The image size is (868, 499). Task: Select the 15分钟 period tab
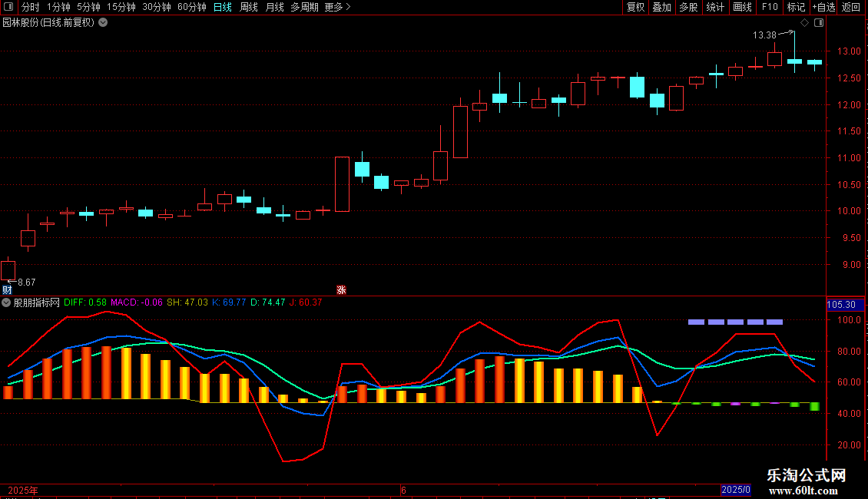tap(121, 7)
